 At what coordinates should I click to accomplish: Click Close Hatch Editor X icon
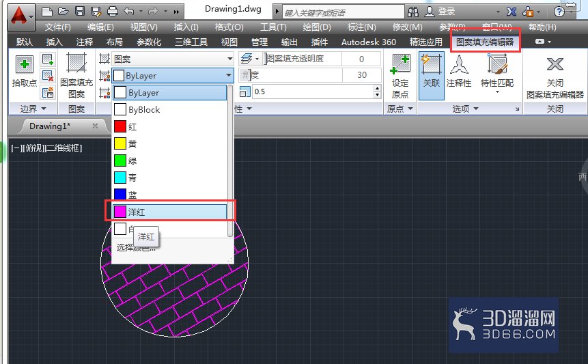click(x=555, y=64)
